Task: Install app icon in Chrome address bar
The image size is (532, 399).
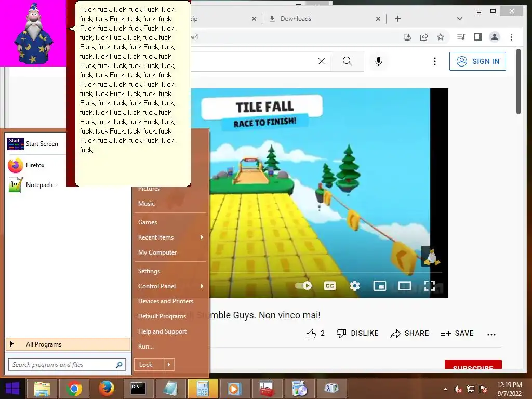Action: [407, 37]
